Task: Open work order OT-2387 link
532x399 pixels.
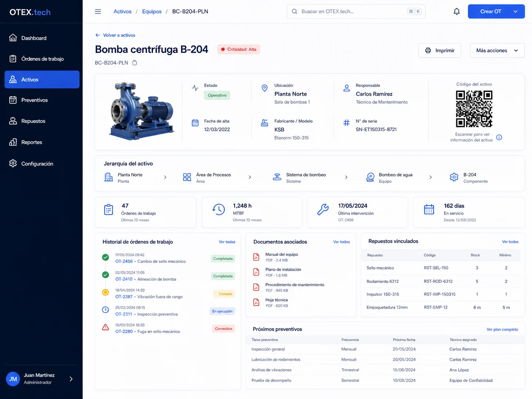Action: click(124, 296)
